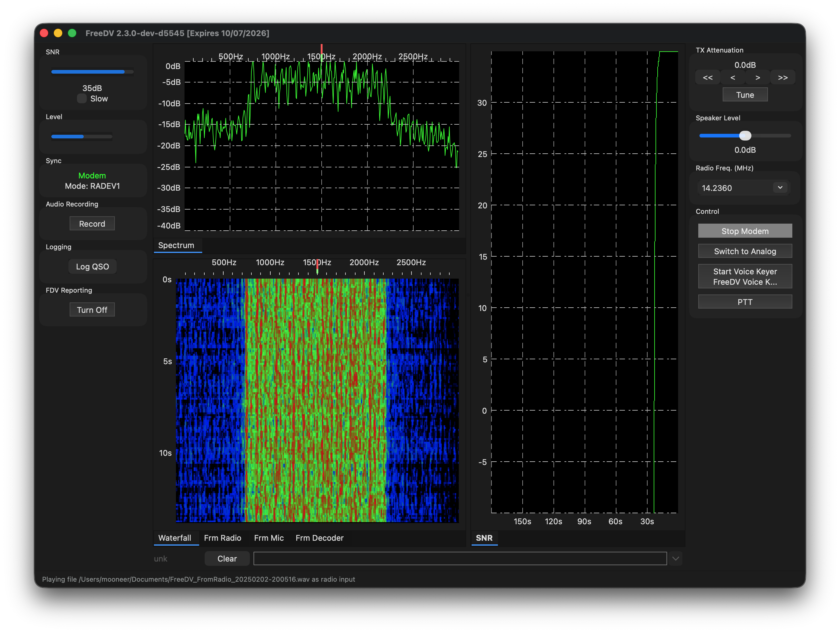Switch to the Frm Radio tab
The width and height of the screenshot is (840, 633).
point(223,538)
